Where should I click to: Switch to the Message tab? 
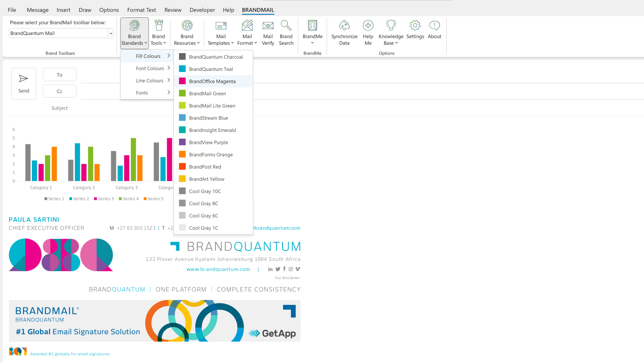point(38,10)
